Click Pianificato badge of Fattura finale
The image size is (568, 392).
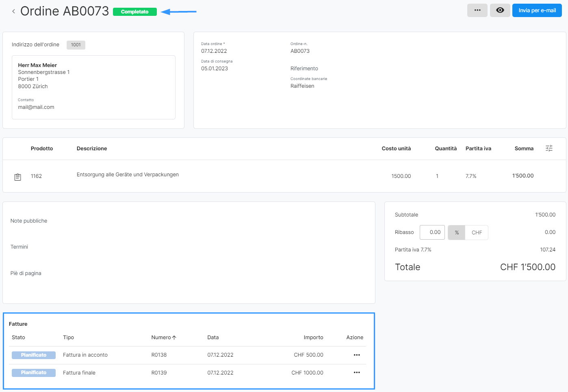click(x=34, y=373)
